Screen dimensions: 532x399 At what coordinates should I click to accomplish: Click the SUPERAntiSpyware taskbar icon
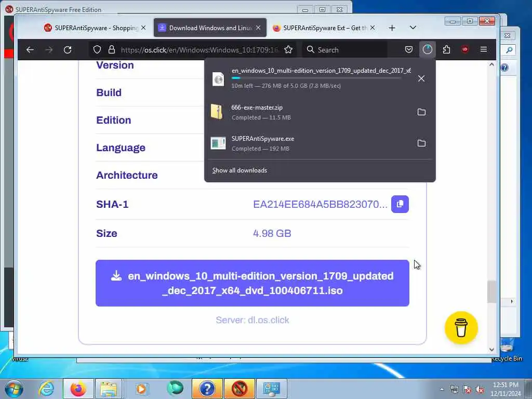tap(239, 389)
